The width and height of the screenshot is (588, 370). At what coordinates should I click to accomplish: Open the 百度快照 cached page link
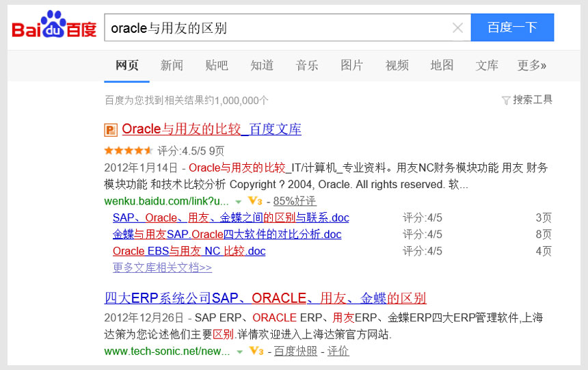pyautogui.click(x=296, y=351)
